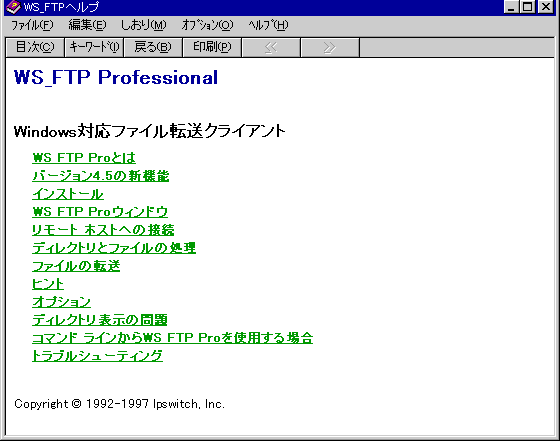Open the ファイルの転送 topic link
Screen dimensions: 560x441
[x=76, y=266]
